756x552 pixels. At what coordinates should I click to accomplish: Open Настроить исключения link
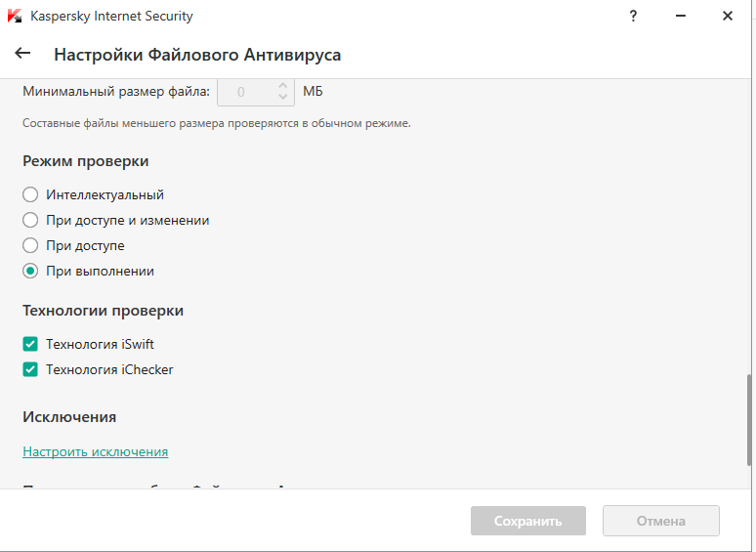(95, 451)
